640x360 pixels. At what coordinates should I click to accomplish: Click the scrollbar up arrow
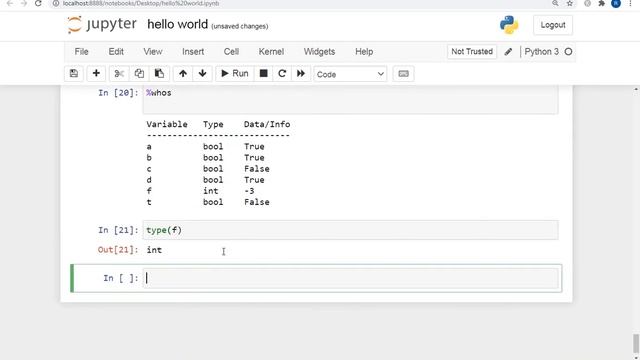pyautogui.click(x=636, y=89)
